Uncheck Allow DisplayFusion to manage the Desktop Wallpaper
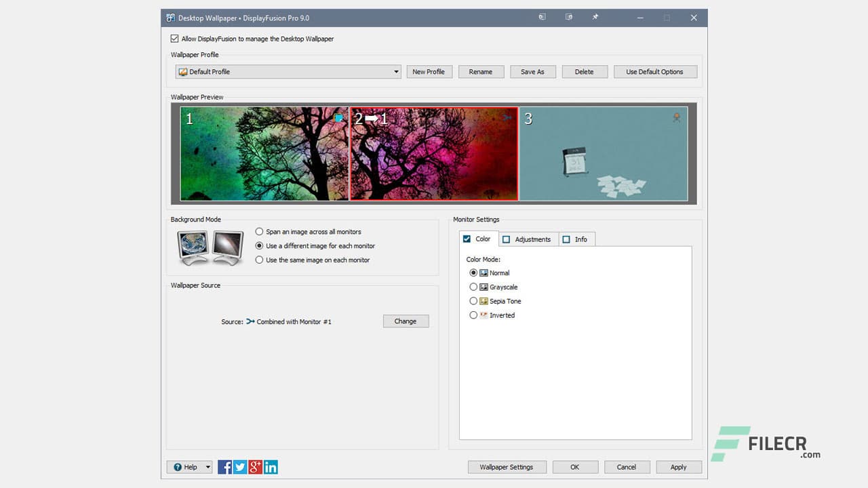The width and height of the screenshot is (868, 488). point(175,39)
